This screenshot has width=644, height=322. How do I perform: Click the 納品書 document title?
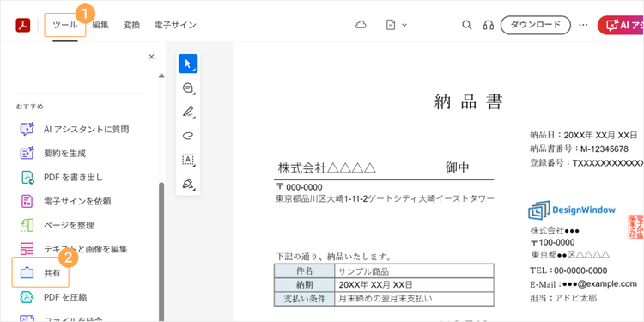point(469,101)
